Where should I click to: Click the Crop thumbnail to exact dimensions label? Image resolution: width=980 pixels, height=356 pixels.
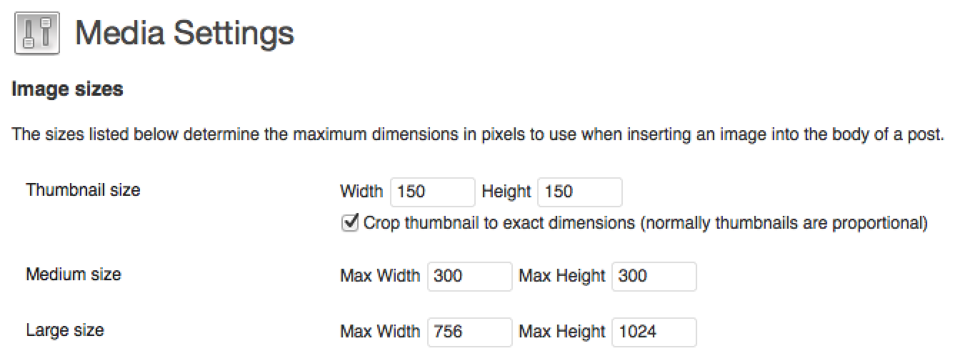[x=645, y=223]
